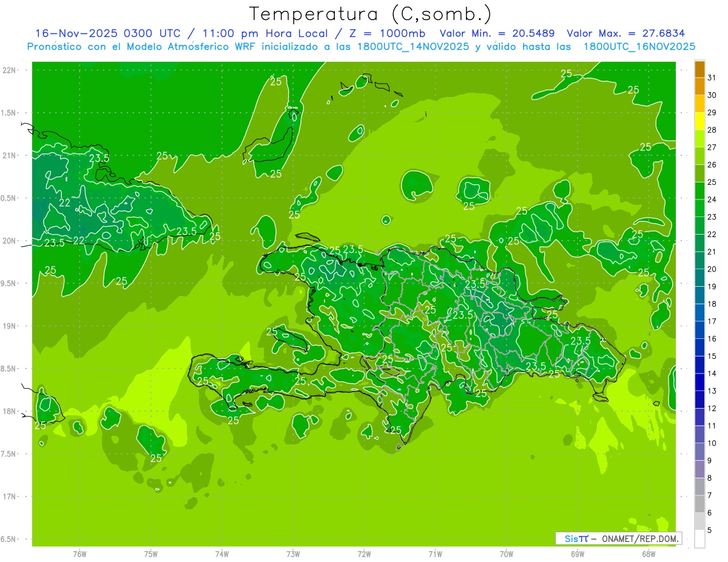
Task: Click the "ONAMET/REP.DOM." credit label
Action: (x=640, y=538)
